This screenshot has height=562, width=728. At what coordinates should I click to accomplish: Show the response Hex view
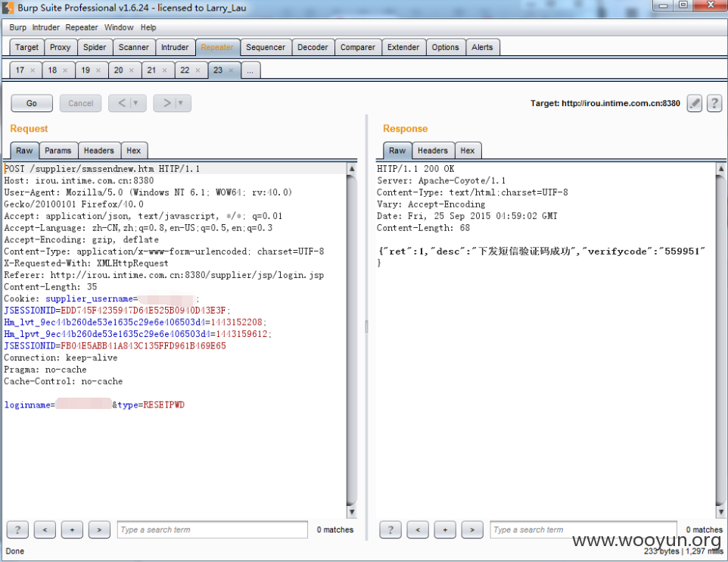tap(468, 151)
